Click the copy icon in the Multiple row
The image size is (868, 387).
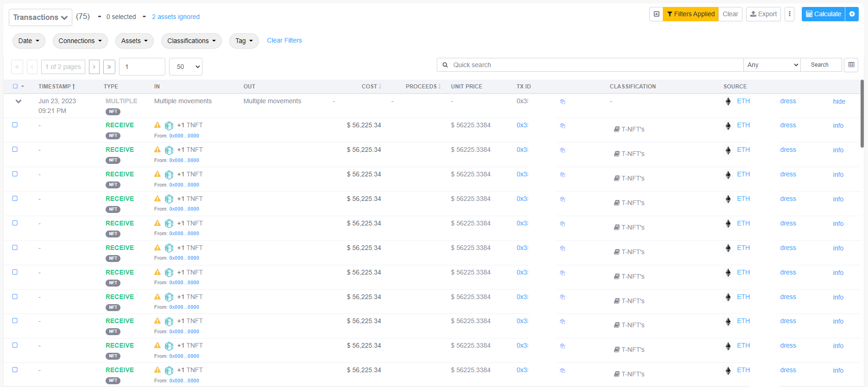pyautogui.click(x=562, y=101)
